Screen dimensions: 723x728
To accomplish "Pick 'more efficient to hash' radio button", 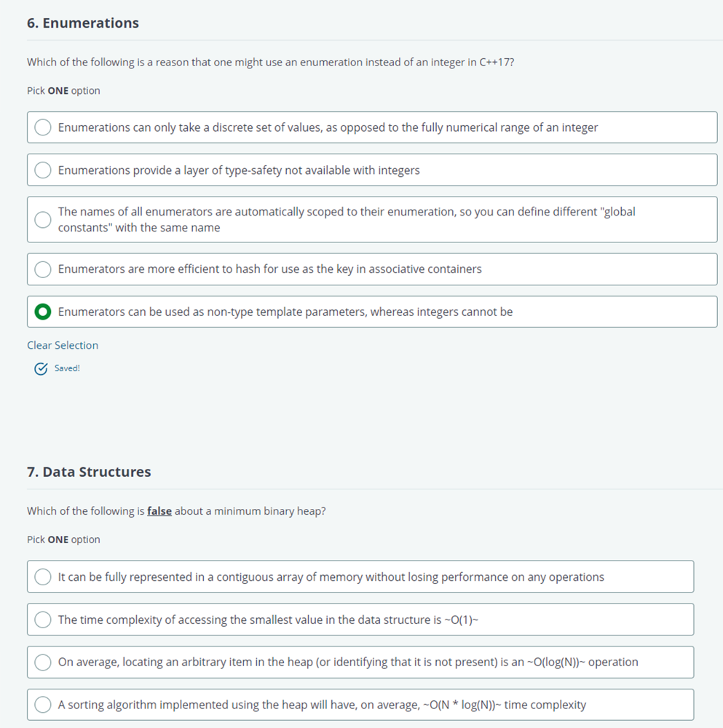I will coord(43,269).
